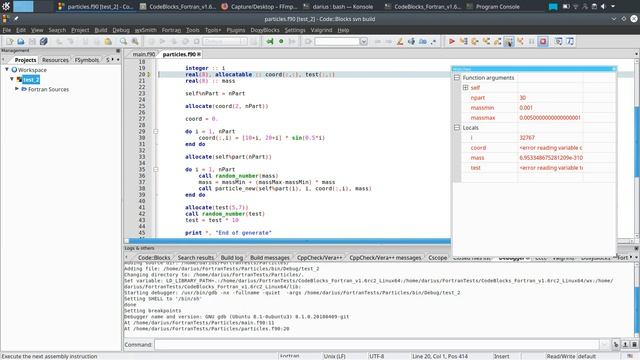Click the editor horizontal scrollbar

(x=290, y=241)
